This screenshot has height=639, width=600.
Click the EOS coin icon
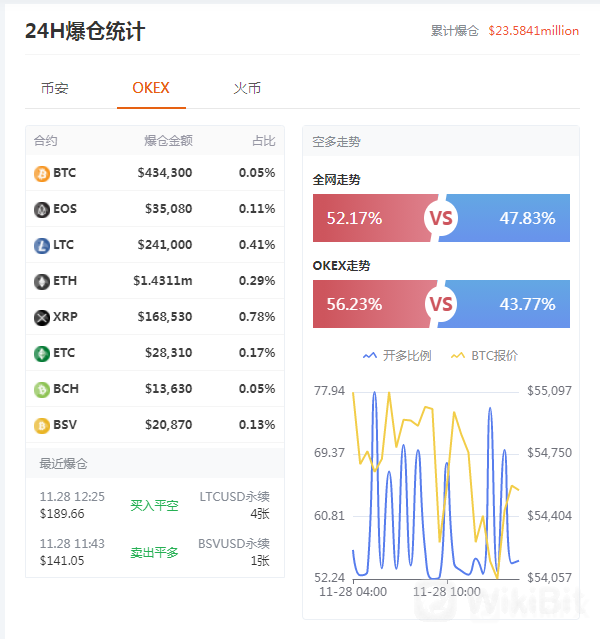[x=42, y=210]
